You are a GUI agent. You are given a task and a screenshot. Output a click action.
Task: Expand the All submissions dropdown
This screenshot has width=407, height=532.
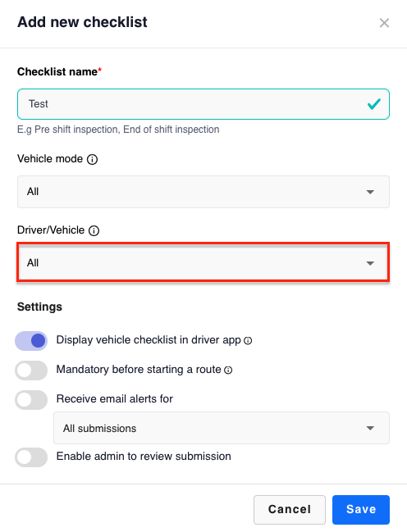(222, 428)
